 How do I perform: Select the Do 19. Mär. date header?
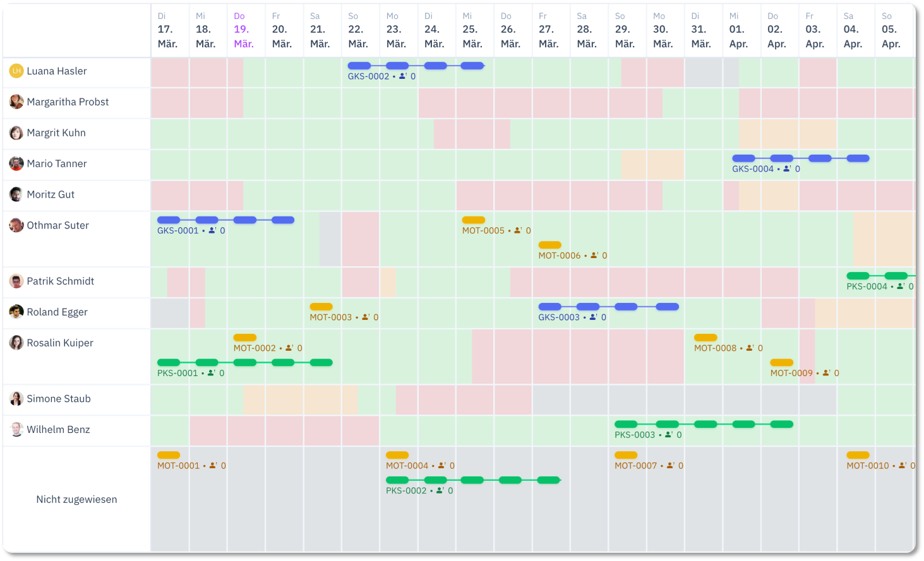(244, 30)
